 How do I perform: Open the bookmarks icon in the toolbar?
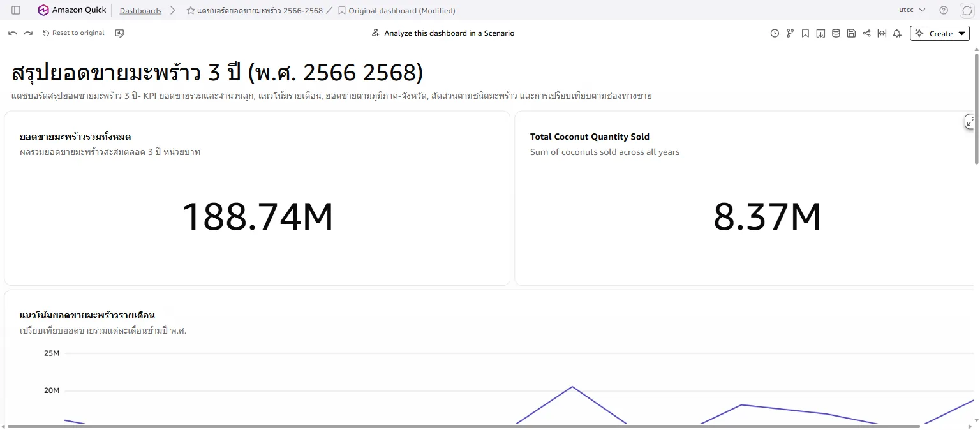point(805,33)
